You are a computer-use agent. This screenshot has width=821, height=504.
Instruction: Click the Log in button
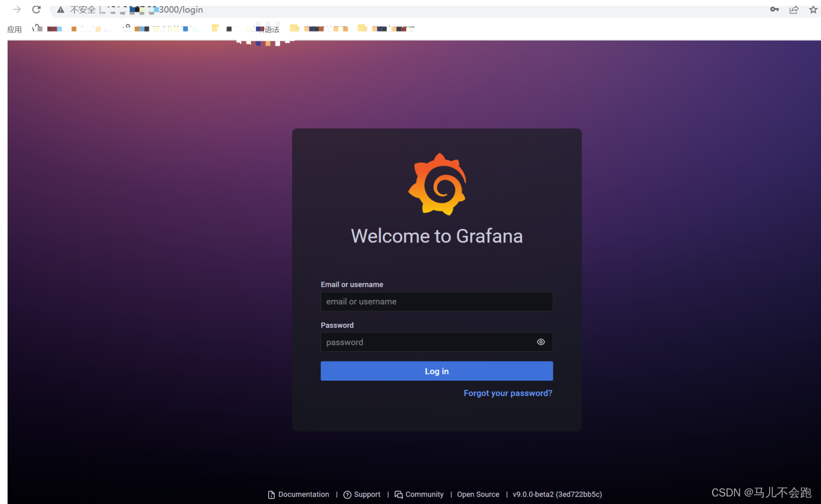(x=436, y=371)
